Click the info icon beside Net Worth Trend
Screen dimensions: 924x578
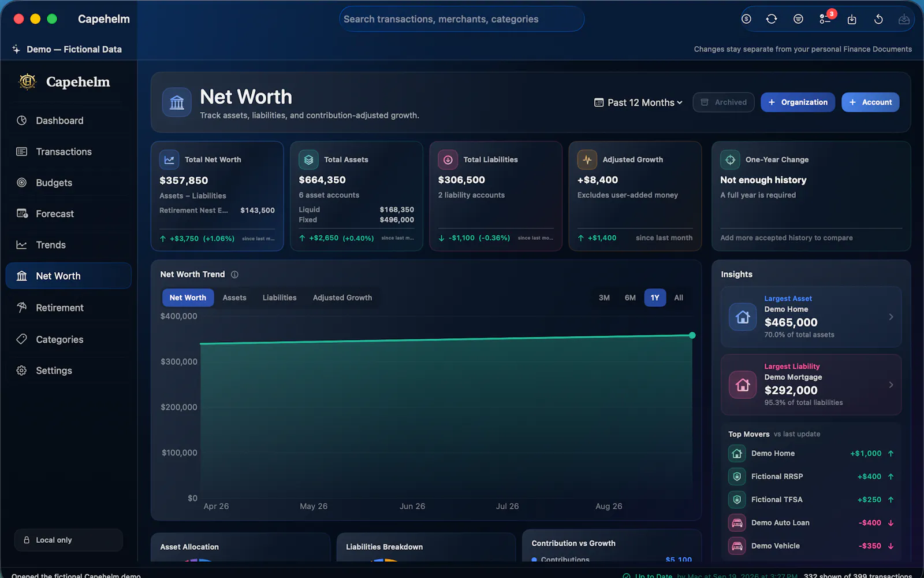pos(234,275)
